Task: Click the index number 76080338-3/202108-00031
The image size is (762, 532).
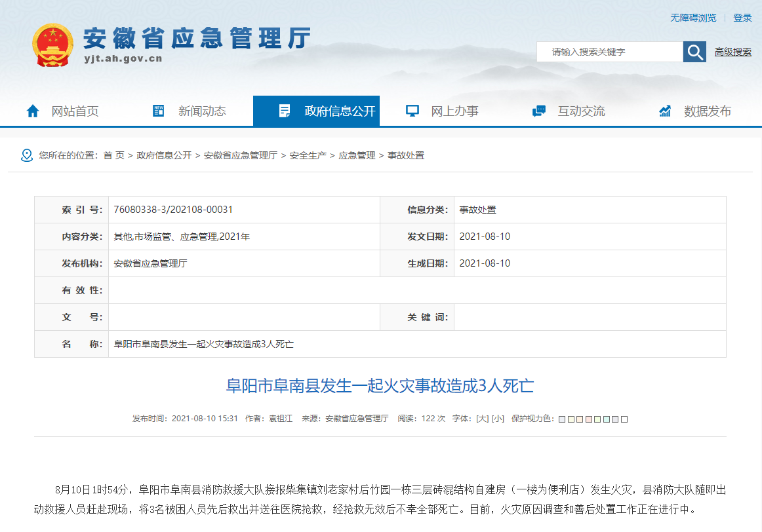Action: [173, 210]
